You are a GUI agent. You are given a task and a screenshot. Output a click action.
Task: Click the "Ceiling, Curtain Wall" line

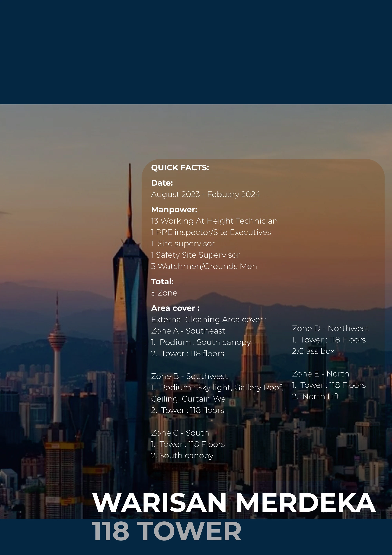[190, 399]
